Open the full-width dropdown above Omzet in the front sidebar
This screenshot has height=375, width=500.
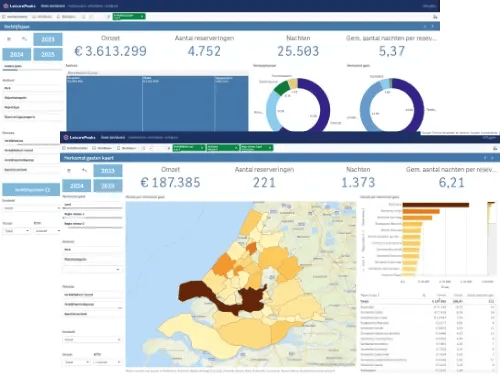tap(92, 340)
